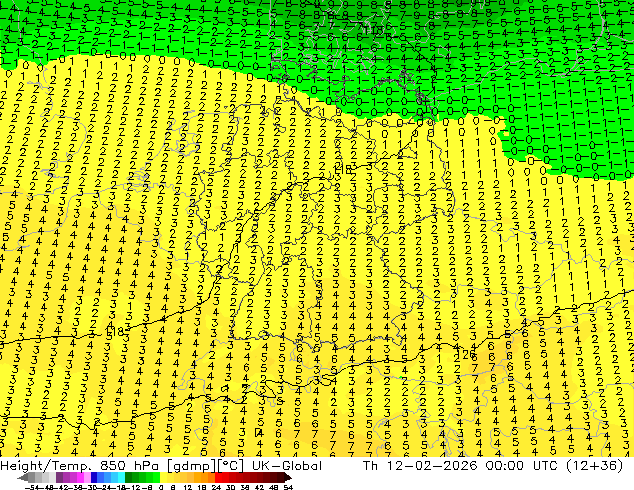Click the "110" height contour label
The width and height of the screenshot is (634, 490).
pyautogui.click(x=373, y=31)
